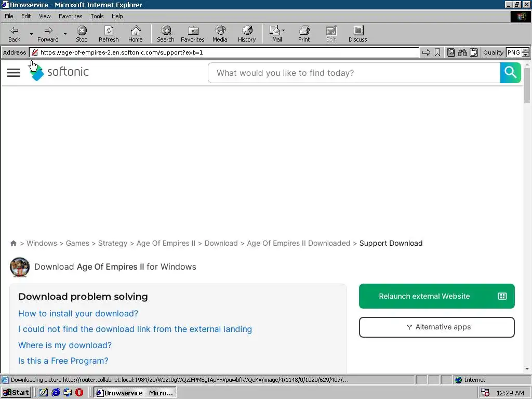
Task: Click the clipboard icon in the address toolbar
Action: [x=474, y=52]
